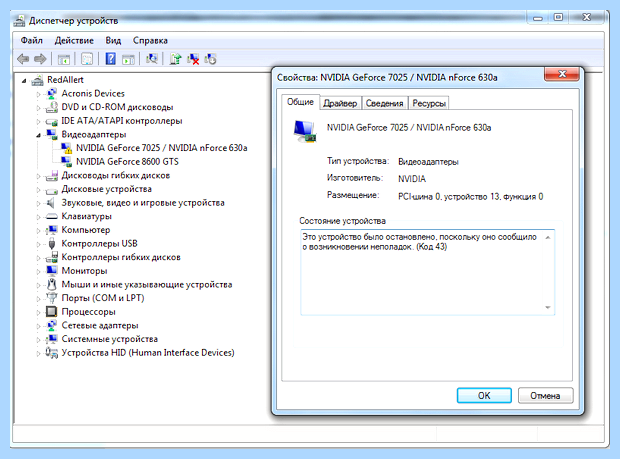The width and height of the screenshot is (620, 459).
Task: Click the Uninstall device red X icon
Action: 193,59
